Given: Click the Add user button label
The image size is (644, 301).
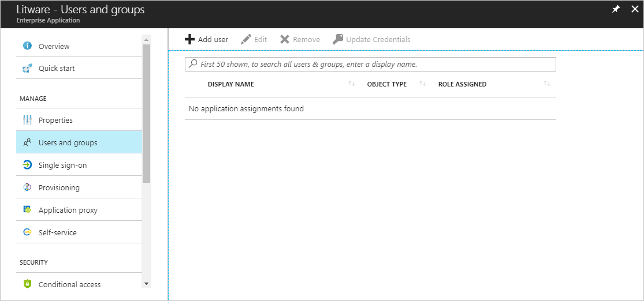Looking at the screenshot, I should pos(213,39).
